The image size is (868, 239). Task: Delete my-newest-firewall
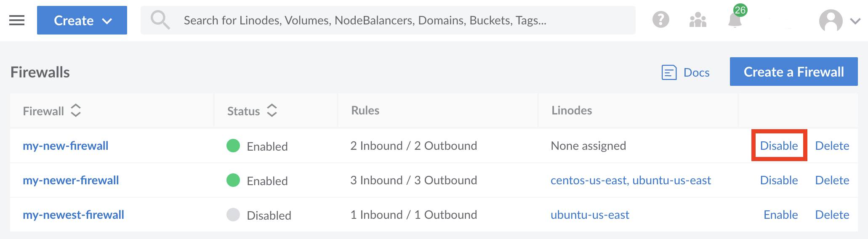point(832,215)
